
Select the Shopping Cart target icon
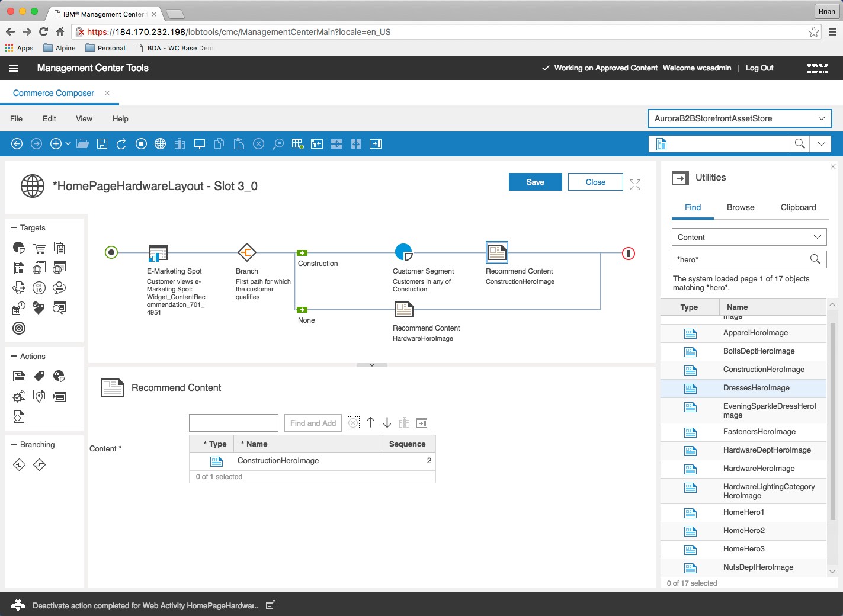click(39, 248)
